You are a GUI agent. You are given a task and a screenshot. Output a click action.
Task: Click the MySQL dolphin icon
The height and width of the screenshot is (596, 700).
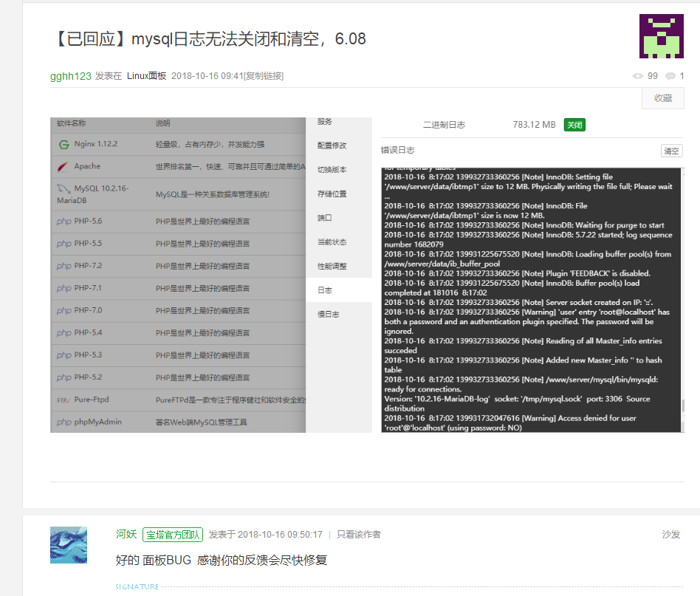[64, 188]
